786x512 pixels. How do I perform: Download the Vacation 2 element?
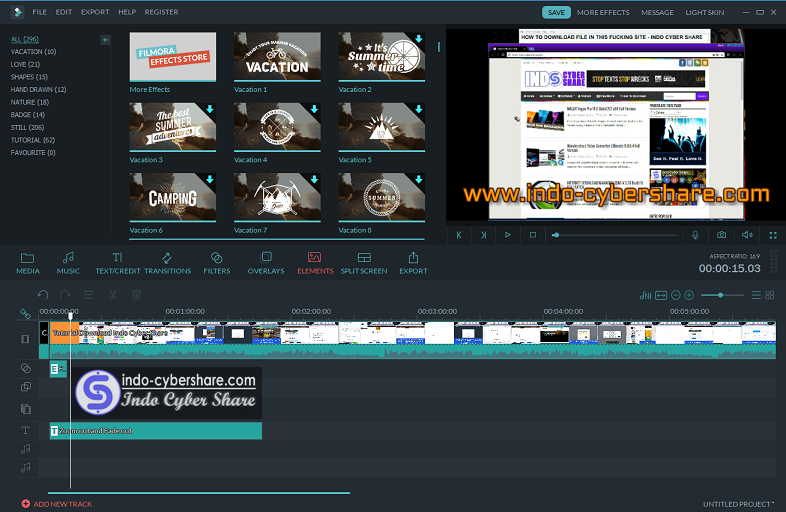pyautogui.click(x=419, y=39)
